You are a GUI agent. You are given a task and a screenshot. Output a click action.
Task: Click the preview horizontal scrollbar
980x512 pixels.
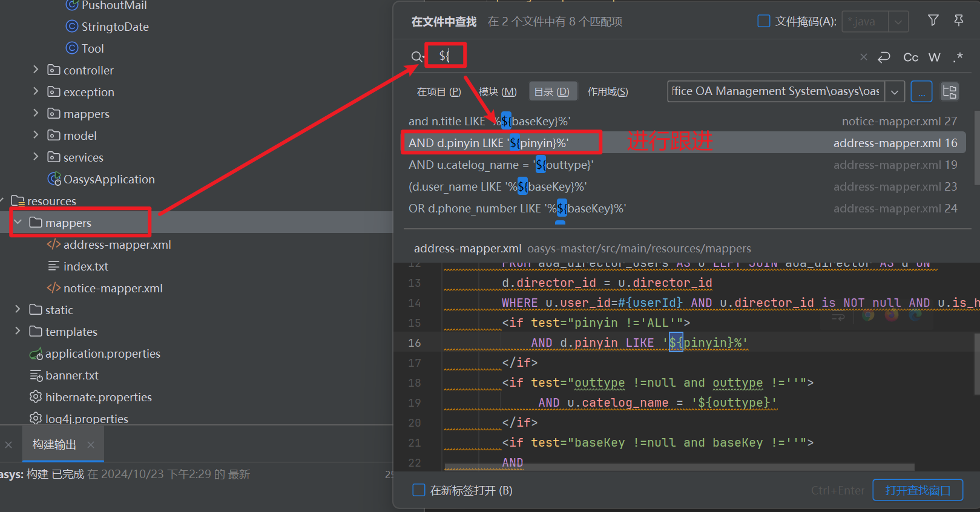click(x=679, y=467)
